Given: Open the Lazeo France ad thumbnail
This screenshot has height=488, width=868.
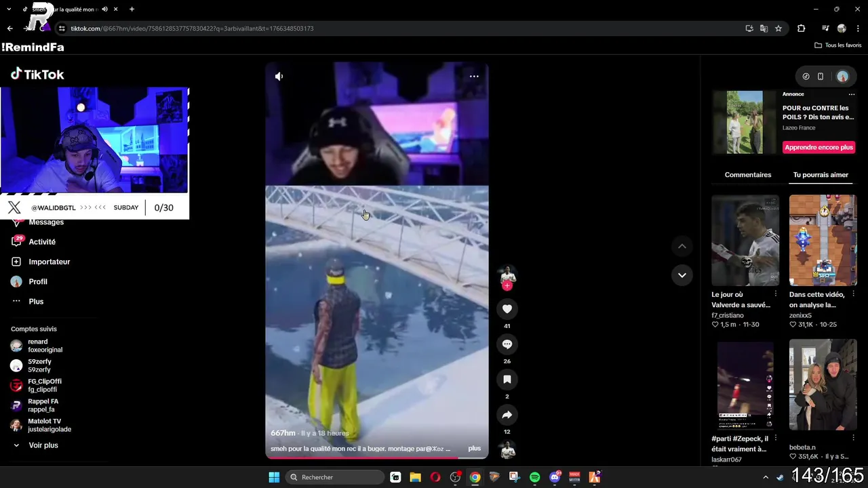Looking at the screenshot, I should click(x=745, y=123).
